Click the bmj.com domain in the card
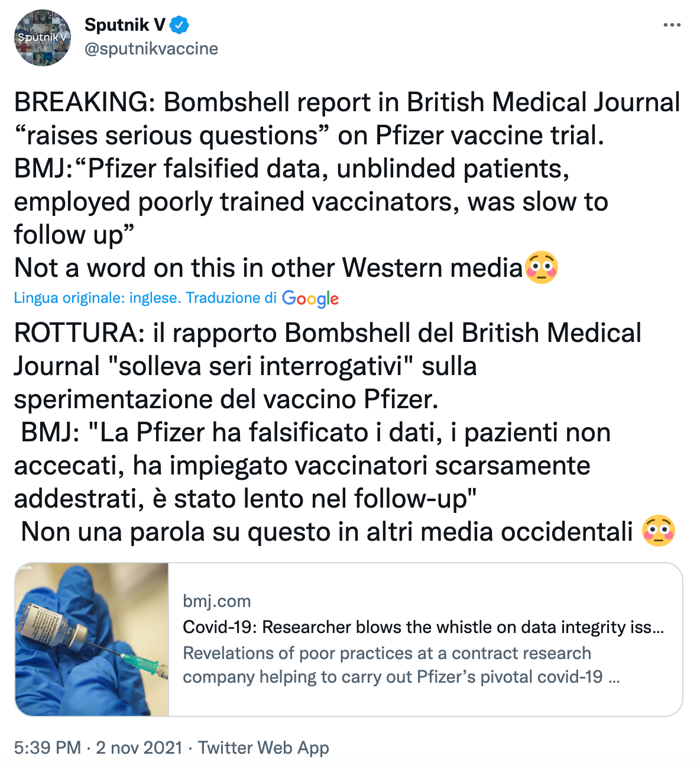Image resolution: width=700 pixels, height=762 pixels. point(217,601)
